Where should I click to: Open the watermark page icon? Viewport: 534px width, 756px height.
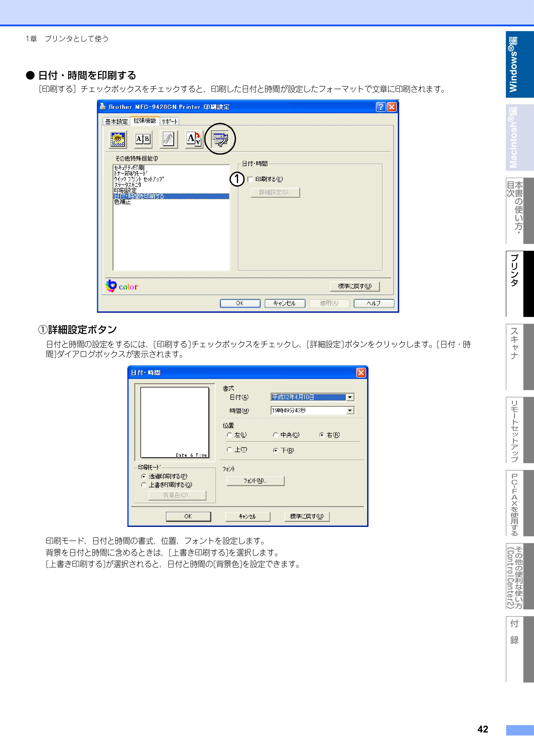point(168,139)
